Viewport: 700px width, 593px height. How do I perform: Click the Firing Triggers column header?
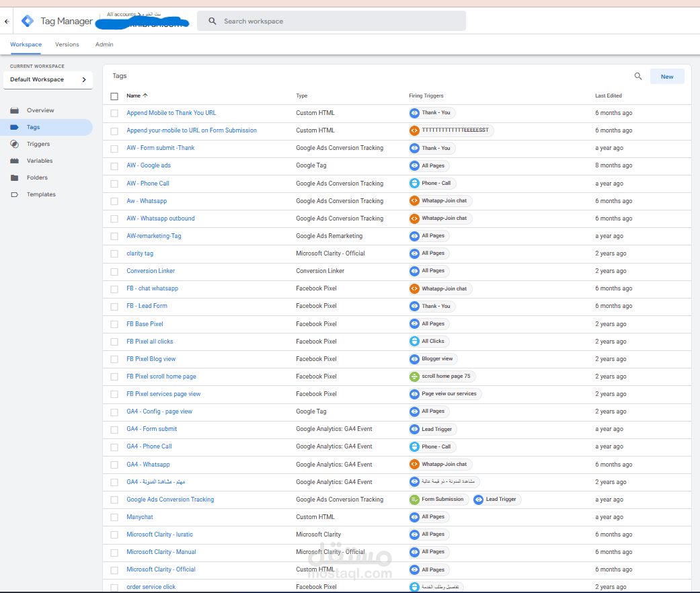click(x=426, y=95)
